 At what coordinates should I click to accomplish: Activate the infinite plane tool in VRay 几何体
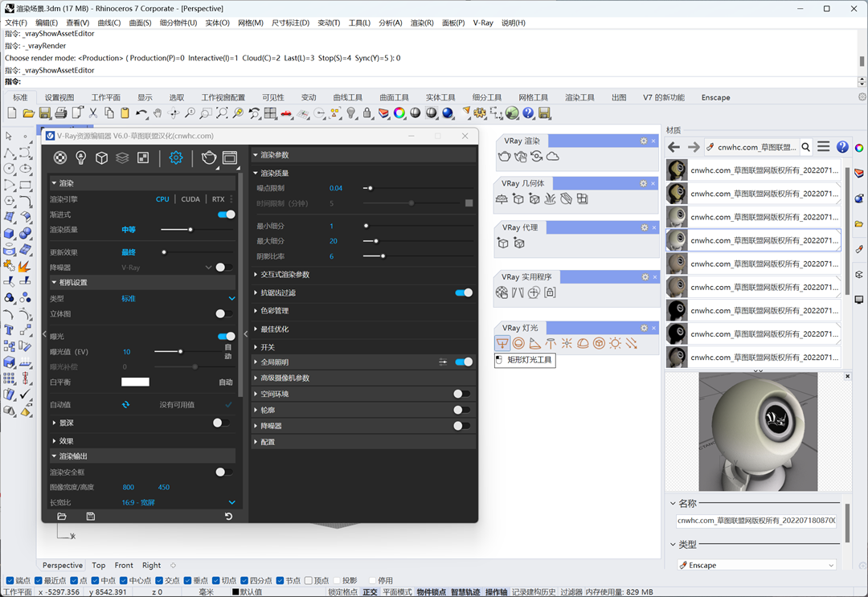[502, 199]
